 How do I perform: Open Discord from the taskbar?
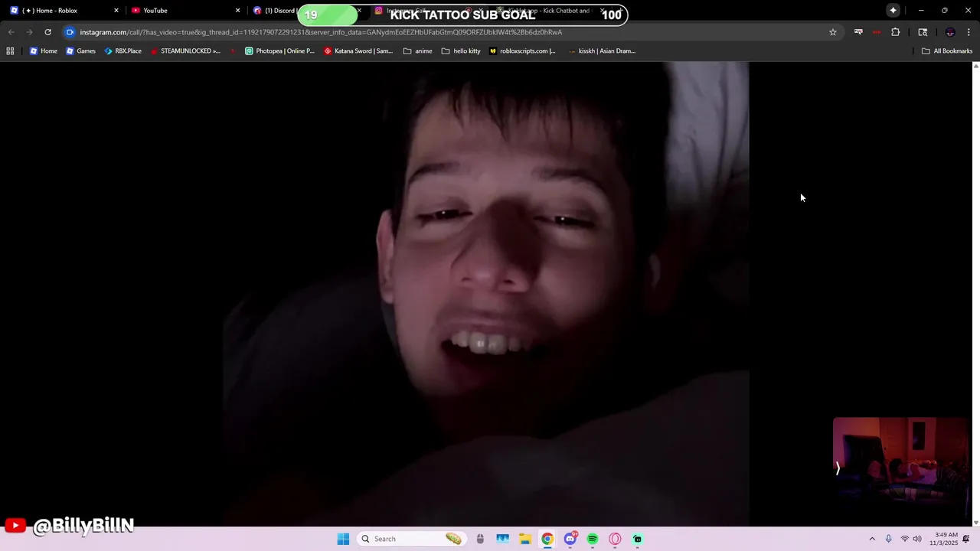click(570, 539)
